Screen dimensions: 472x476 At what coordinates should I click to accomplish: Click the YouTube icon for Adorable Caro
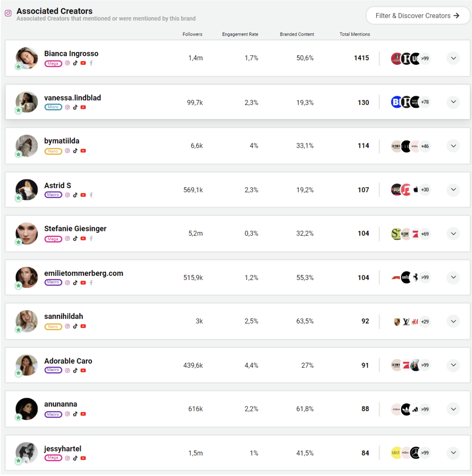pyautogui.click(x=83, y=370)
